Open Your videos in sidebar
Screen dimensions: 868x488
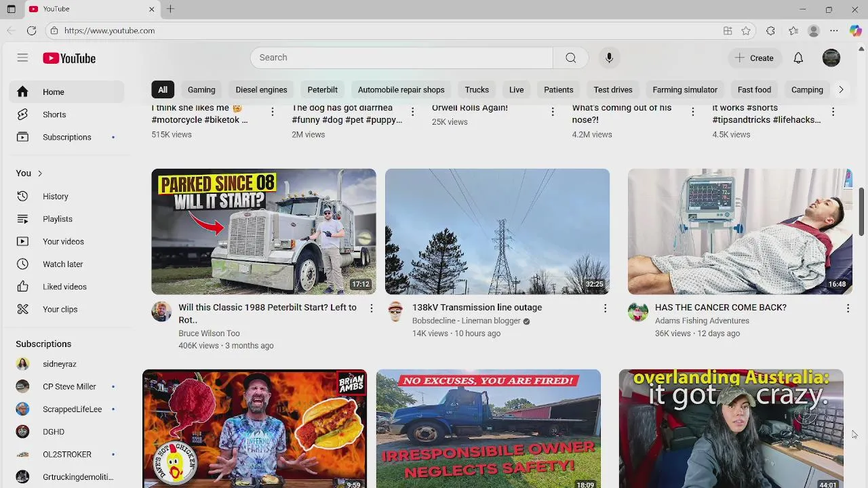[x=66, y=241]
